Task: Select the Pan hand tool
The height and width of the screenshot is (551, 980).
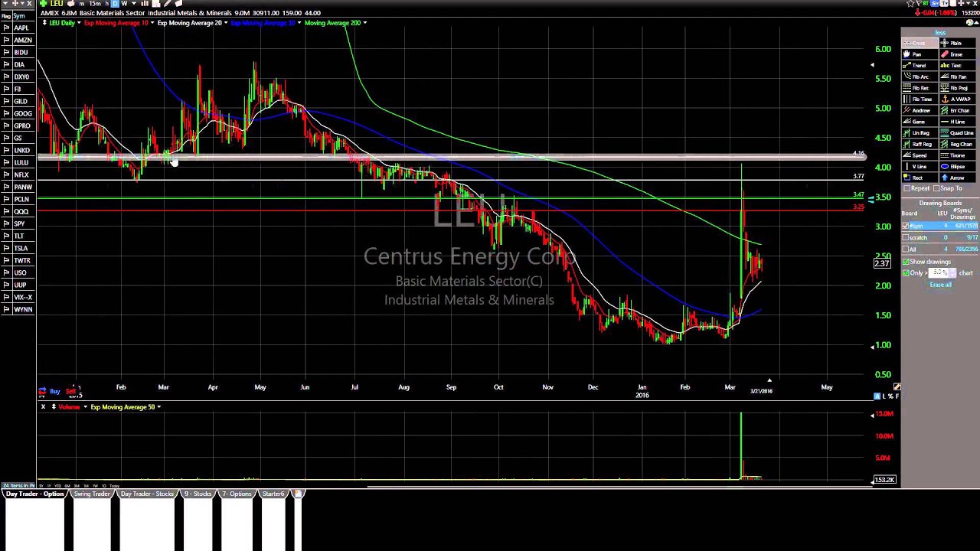Action: coord(921,54)
